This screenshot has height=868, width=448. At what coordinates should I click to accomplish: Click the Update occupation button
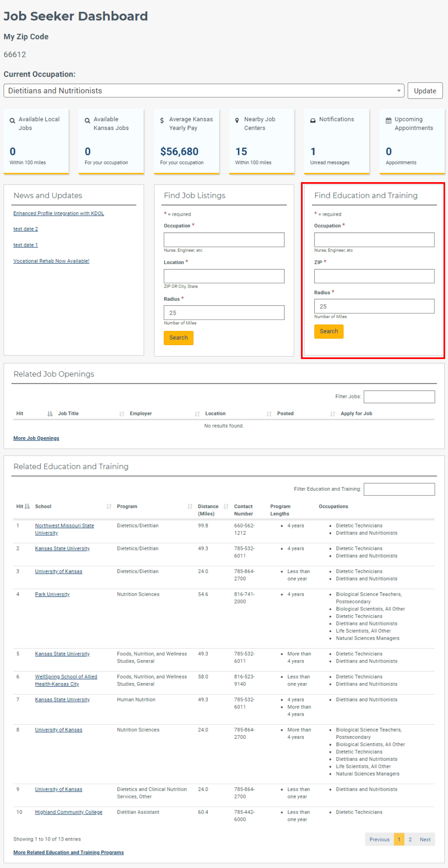[425, 91]
